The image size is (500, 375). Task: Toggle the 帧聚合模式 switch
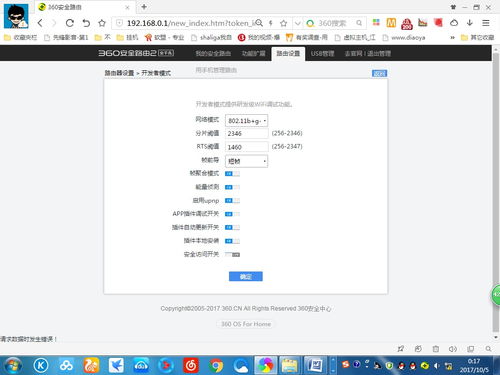pyautogui.click(x=232, y=174)
